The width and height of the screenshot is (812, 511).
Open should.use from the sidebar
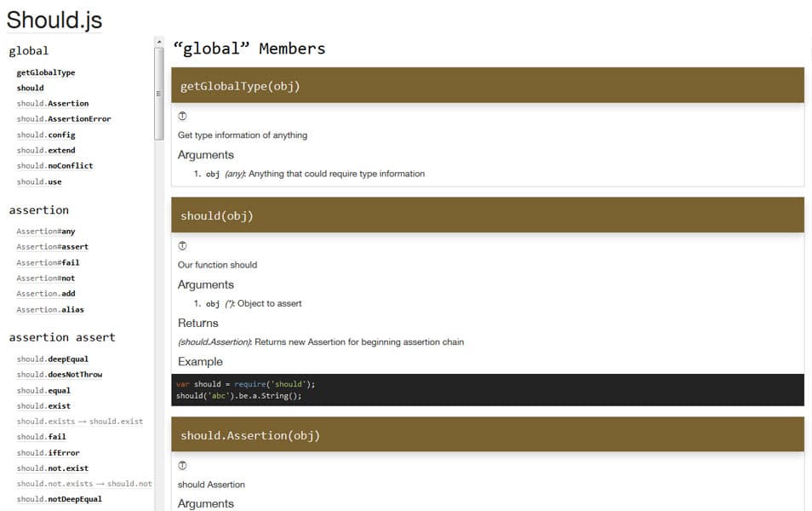point(38,181)
